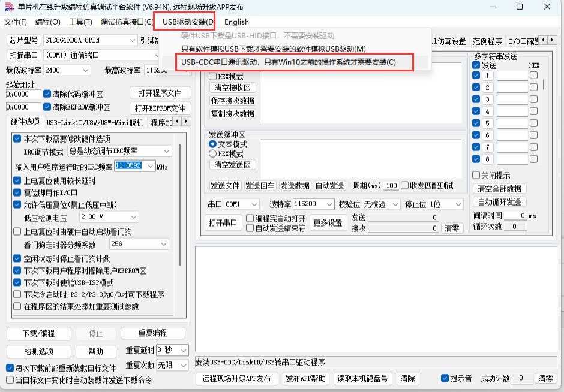Open the 编程(O) menu
Image resolution: width=564 pixels, height=392 pixels.
tap(48, 22)
